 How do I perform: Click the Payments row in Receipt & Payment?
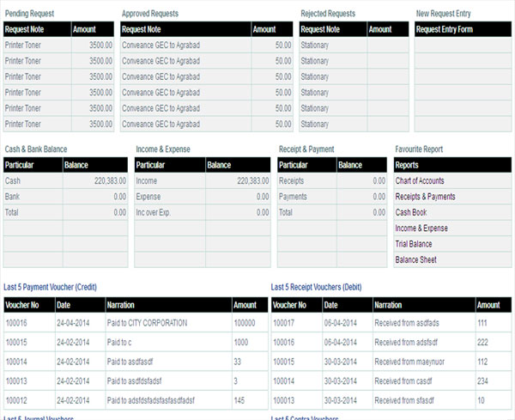[295, 197]
